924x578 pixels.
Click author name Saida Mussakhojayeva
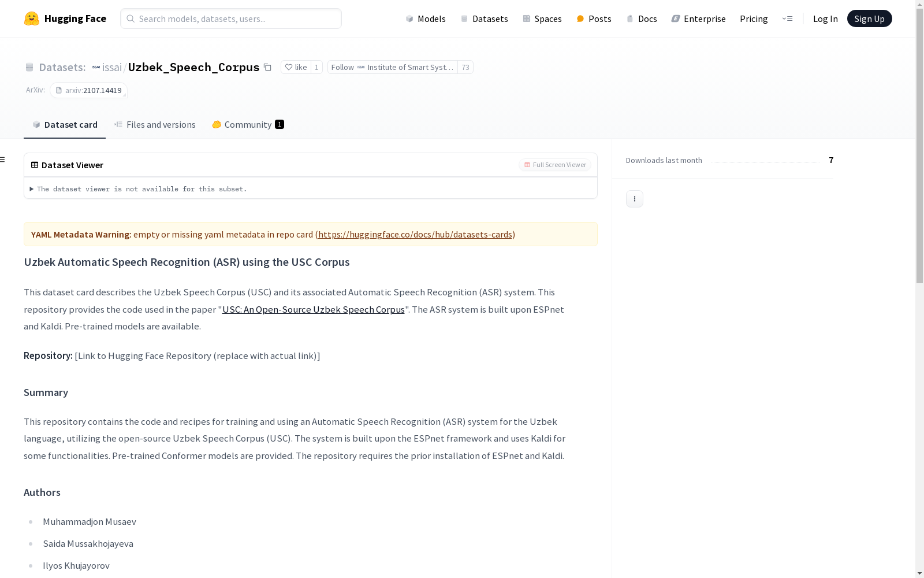pos(88,543)
